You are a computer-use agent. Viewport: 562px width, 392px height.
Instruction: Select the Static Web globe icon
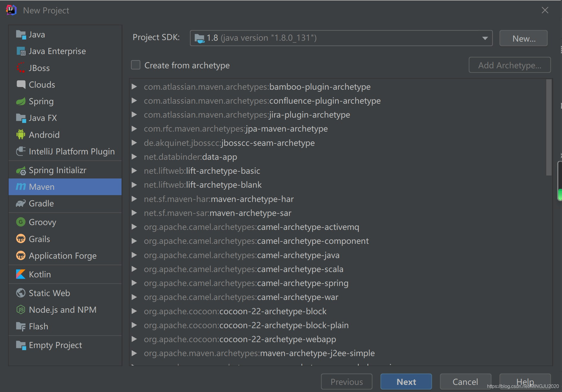point(21,293)
